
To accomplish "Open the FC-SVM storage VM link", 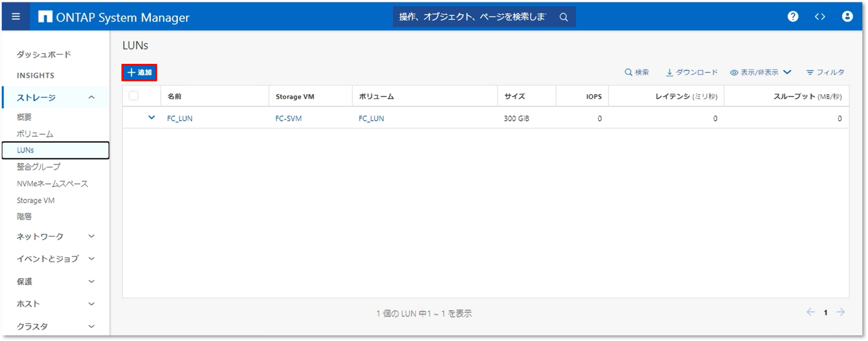I will click(x=288, y=119).
